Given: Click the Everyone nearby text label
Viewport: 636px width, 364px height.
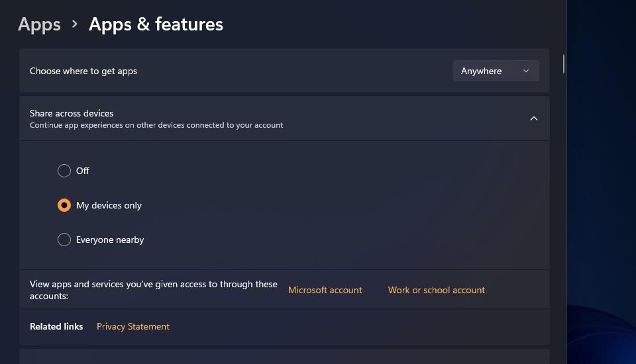Looking at the screenshot, I should point(110,240).
